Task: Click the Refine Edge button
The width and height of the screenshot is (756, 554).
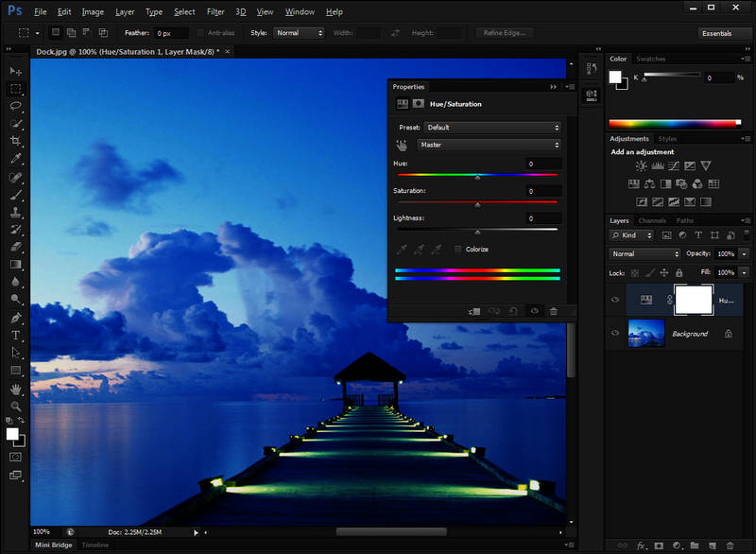Action: [506, 33]
